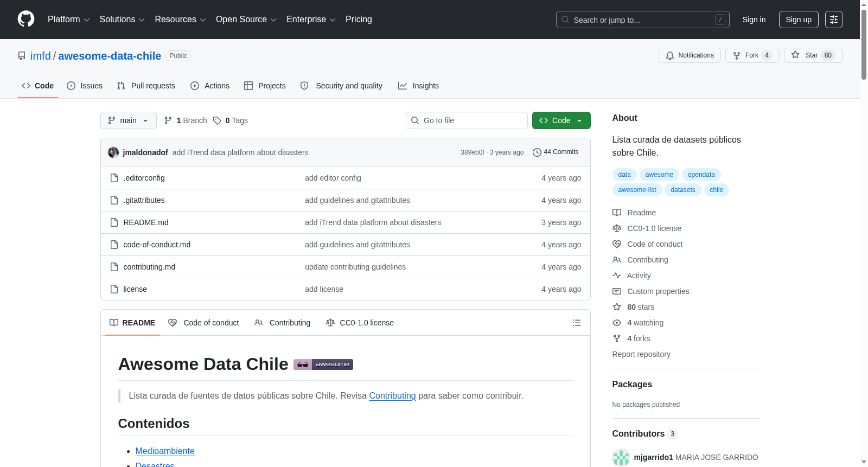
Task: Click the history clock icon by 44 Commits
Action: pos(537,152)
